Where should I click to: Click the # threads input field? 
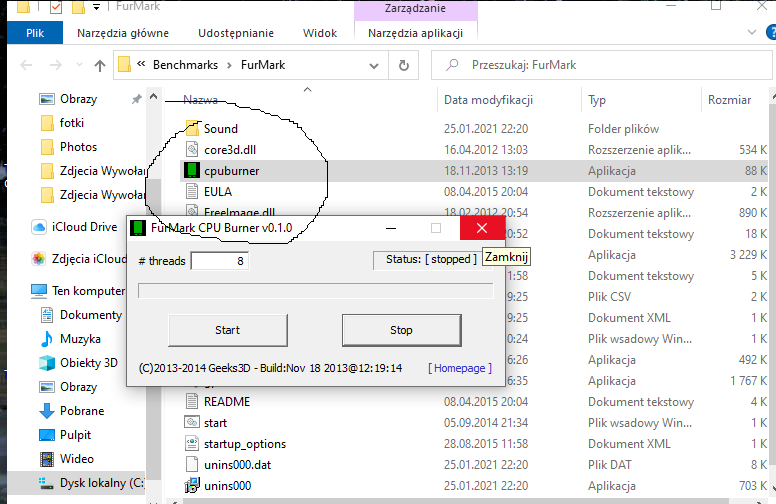coord(220,261)
